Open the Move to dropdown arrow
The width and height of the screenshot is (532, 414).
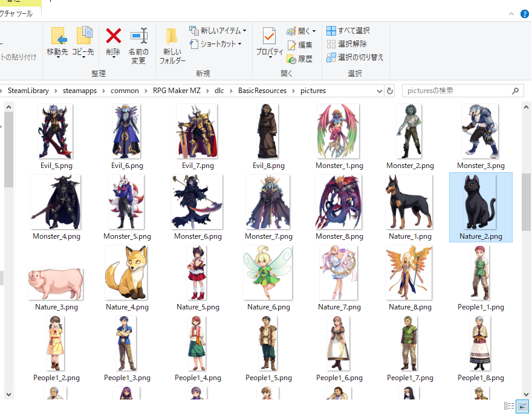(x=58, y=57)
